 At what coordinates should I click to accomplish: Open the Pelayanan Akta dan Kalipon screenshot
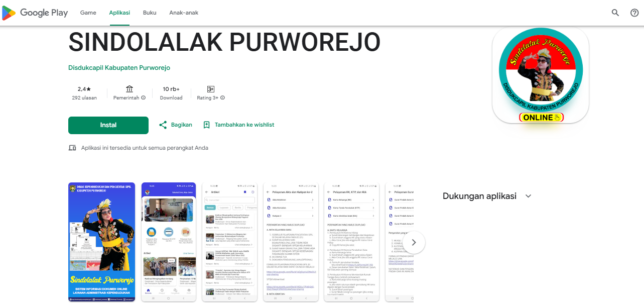(x=291, y=242)
